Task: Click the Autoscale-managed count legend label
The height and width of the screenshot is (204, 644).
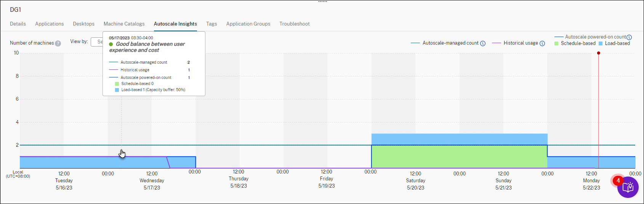Action: point(450,43)
